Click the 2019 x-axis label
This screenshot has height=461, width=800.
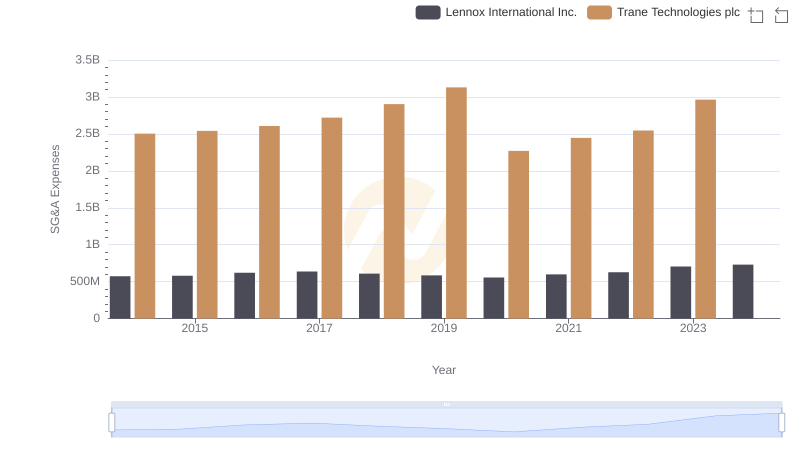[x=443, y=328]
